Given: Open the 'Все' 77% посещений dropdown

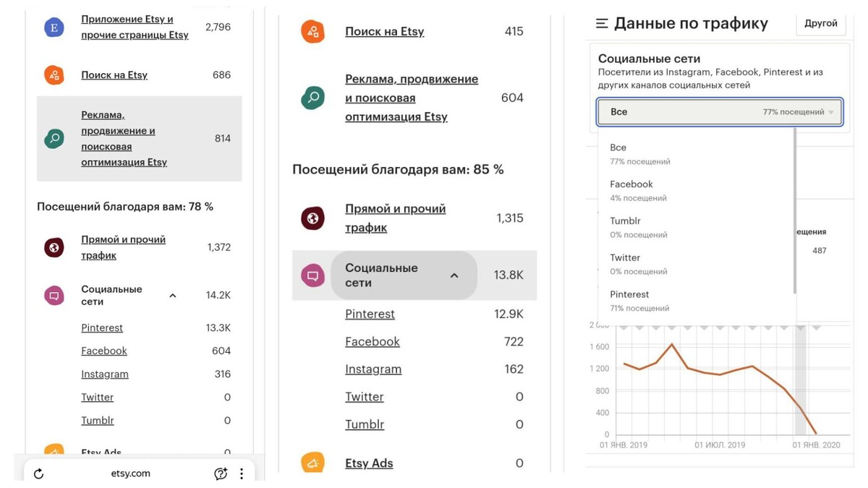Looking at the screenshot, I should pos(720,112).
